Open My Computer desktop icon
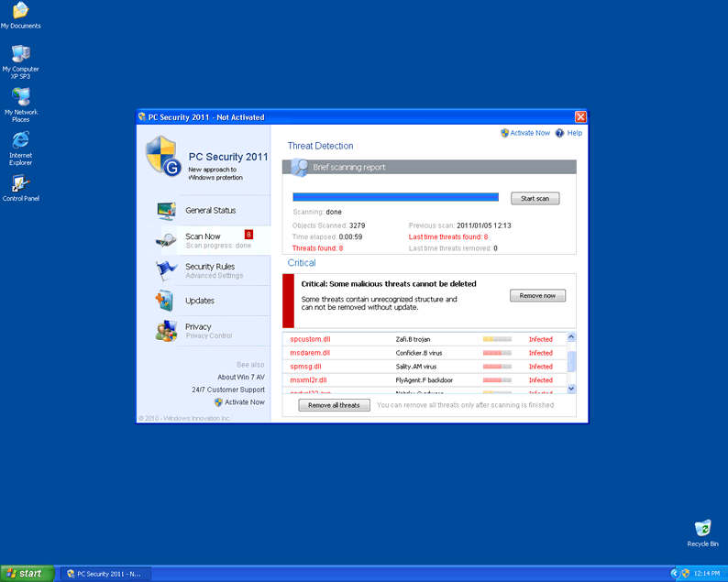The image size is (728, 582). pos(20,54)
